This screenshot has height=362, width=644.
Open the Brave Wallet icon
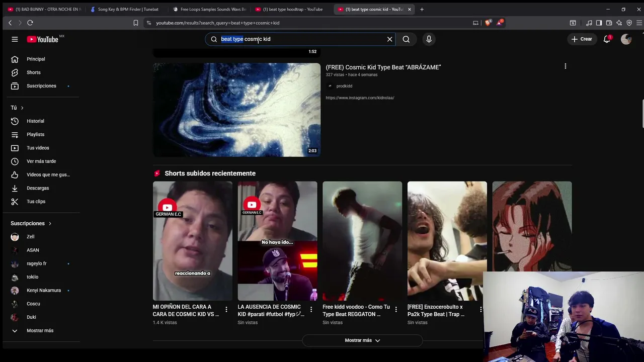coord(609,23)
